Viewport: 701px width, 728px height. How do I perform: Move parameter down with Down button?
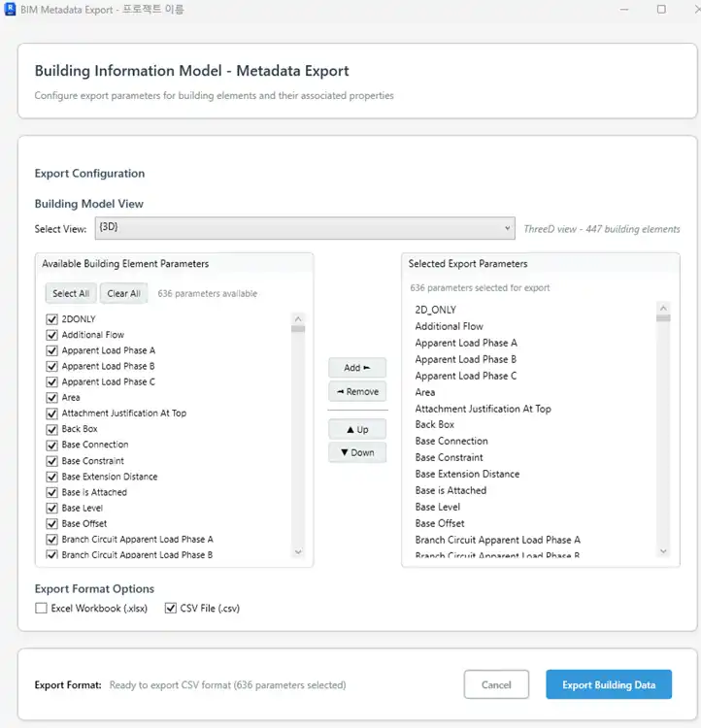point(357,452)
